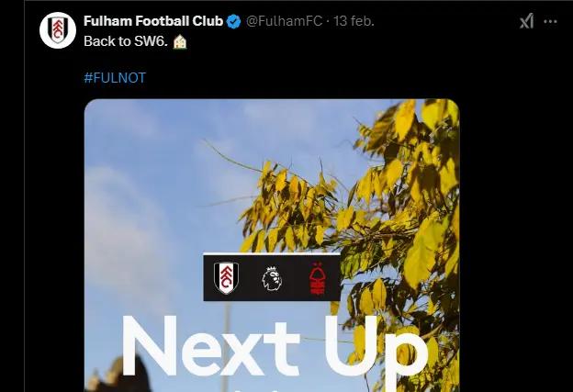
Task: Open the post via 13 feb. timestamp
Action: [354, 21]
